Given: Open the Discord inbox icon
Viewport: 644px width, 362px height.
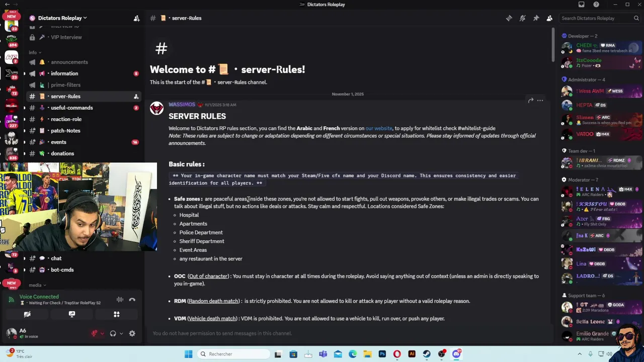Looking at the screenshot, I should click(582, 5).
